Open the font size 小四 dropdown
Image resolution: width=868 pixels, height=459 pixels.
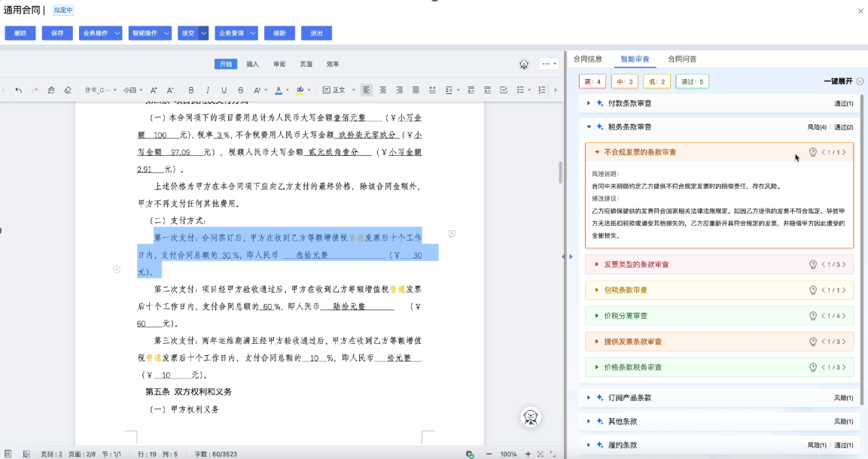pyautogui.click(x=133, y=90)
